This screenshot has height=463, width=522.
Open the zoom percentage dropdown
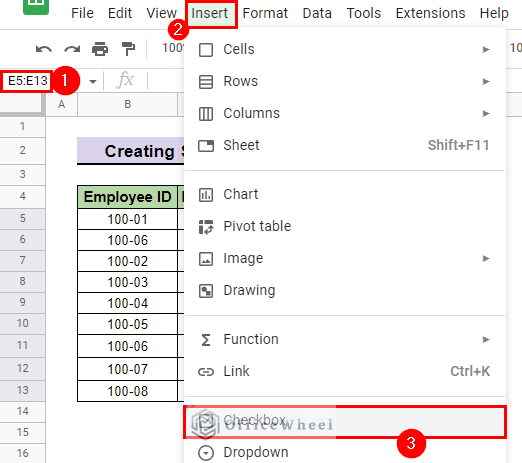pyautogui.click(x=173, y=48)
